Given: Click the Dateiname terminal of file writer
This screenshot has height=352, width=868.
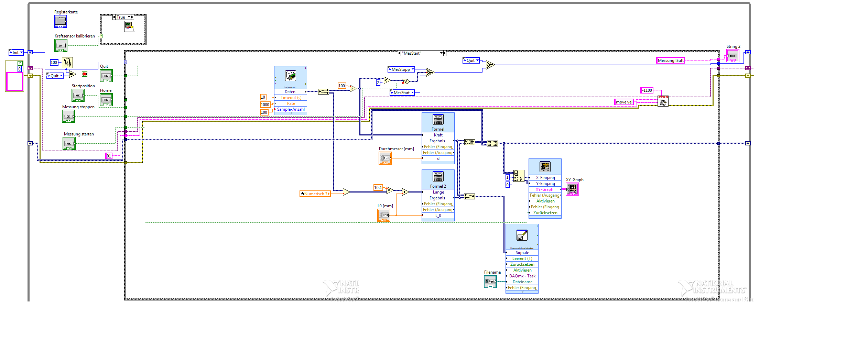Looking at the screenshot, I should coord(522,282).
